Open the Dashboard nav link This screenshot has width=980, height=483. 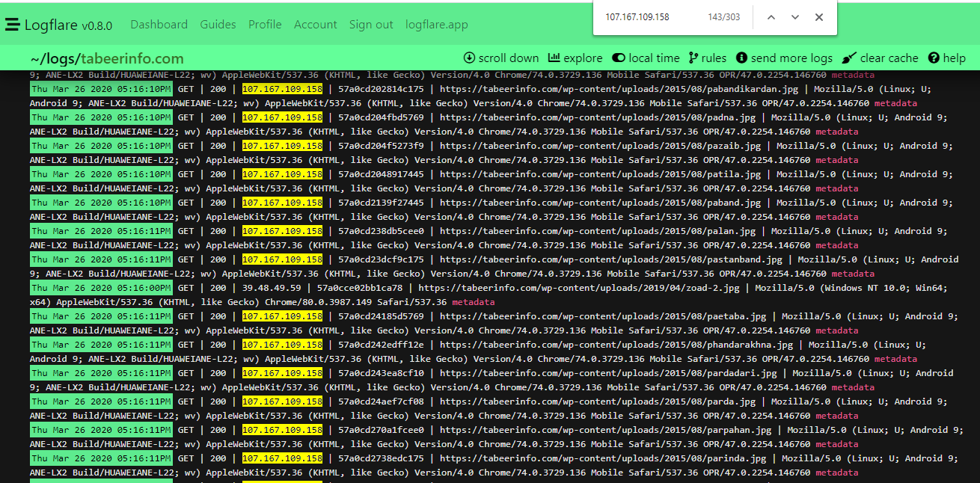159,25
